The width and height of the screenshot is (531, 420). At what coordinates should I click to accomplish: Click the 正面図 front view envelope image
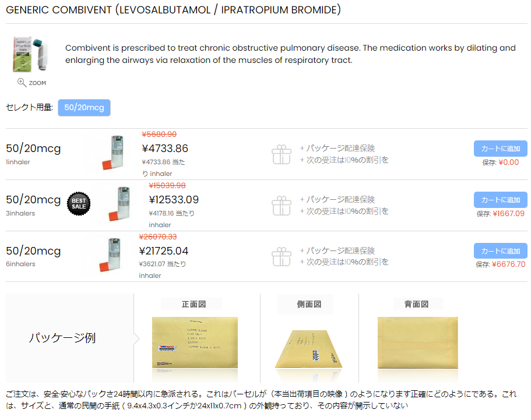195,343
